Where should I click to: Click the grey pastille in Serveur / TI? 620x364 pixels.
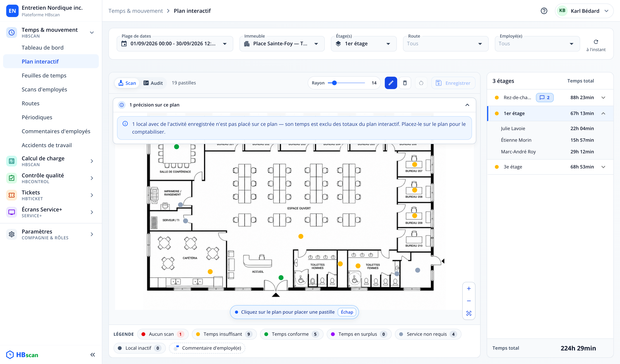185,221
